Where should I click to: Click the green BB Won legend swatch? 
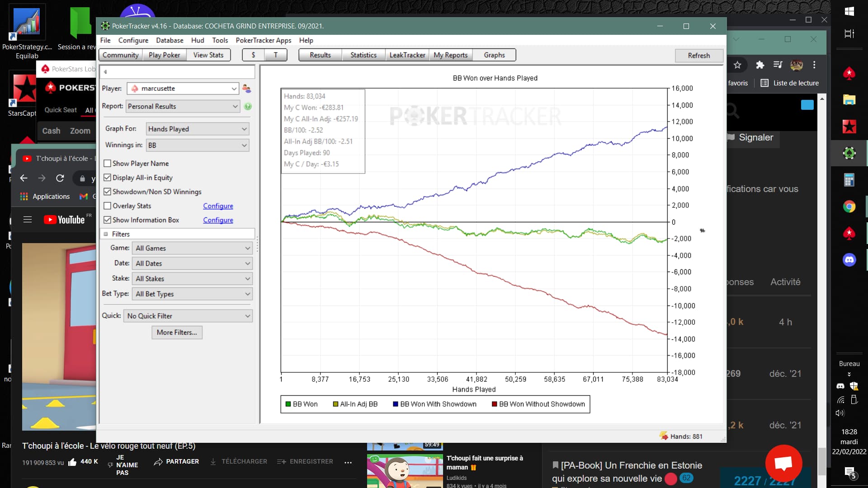(288, 404)
